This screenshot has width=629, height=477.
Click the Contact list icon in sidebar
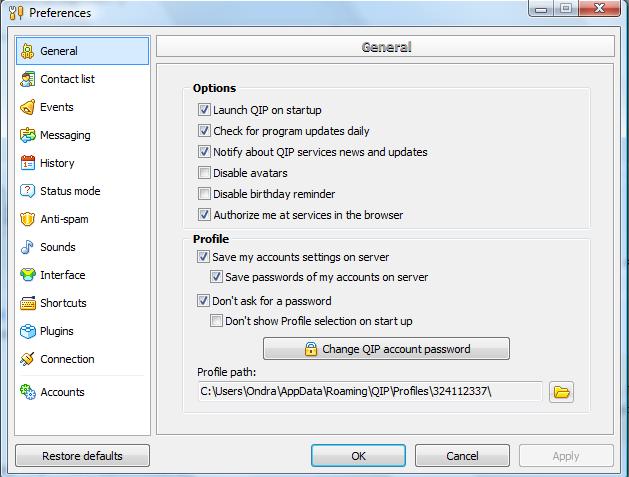28,80
